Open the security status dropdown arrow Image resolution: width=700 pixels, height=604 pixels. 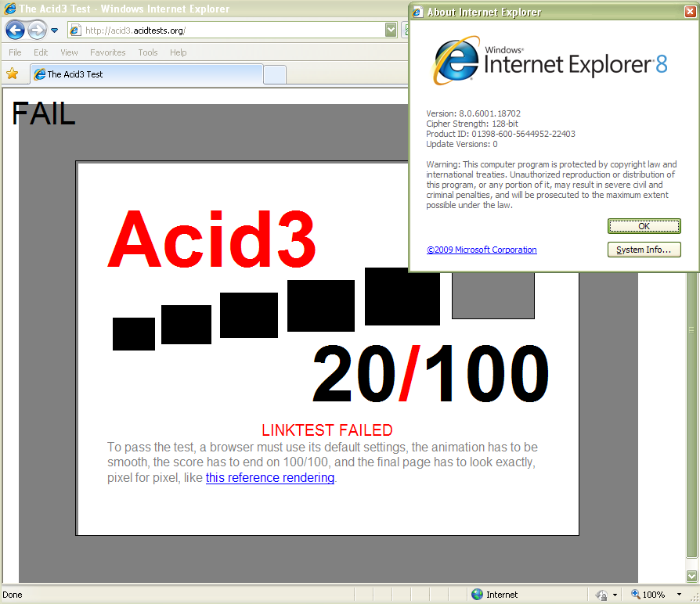[x=615, y=595]
